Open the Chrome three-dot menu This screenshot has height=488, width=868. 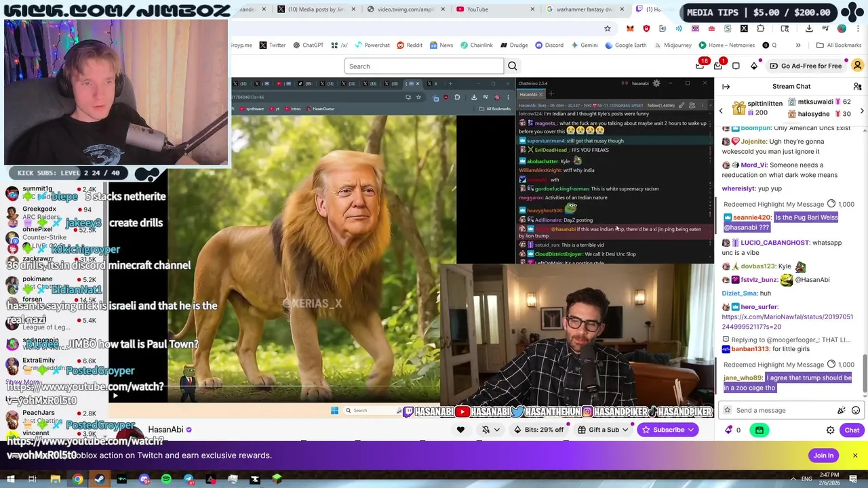(x=858, y=28)
